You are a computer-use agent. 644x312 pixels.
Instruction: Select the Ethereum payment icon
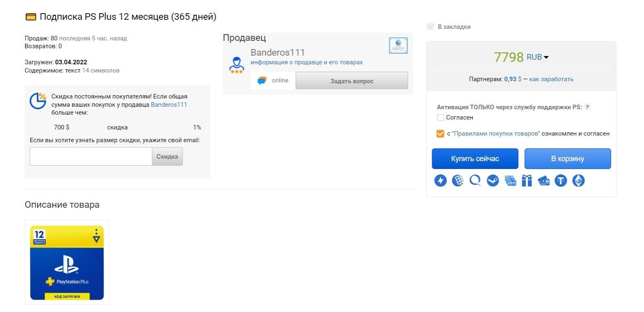click(x=579, y=181)
